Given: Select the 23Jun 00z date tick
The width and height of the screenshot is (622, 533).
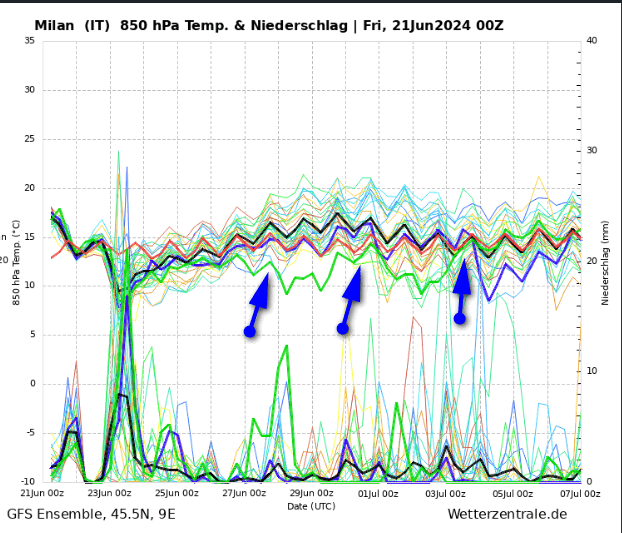Looking at the screenshot, I should 109,492.
